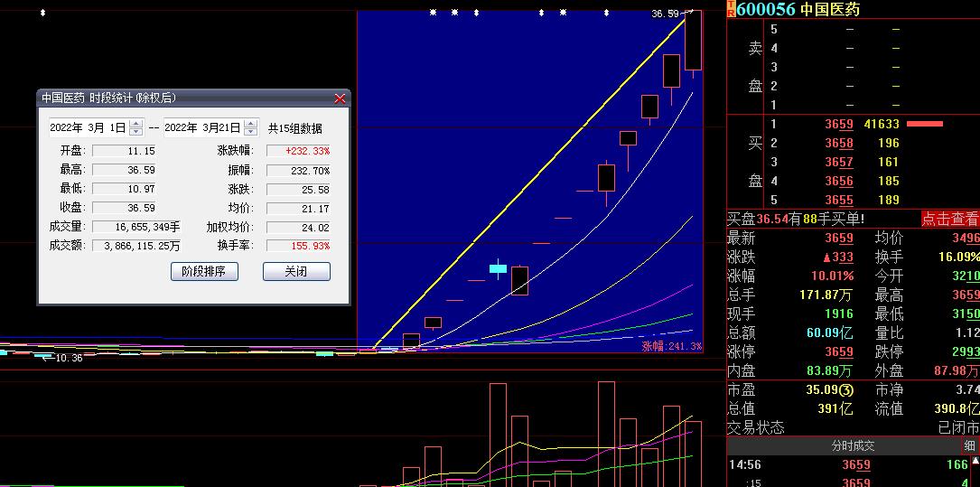Image resolution: width=980 pixels, height=487 pixels.
Task: Click the buy-1 price 3659 row
Action: tap(838, 124)
